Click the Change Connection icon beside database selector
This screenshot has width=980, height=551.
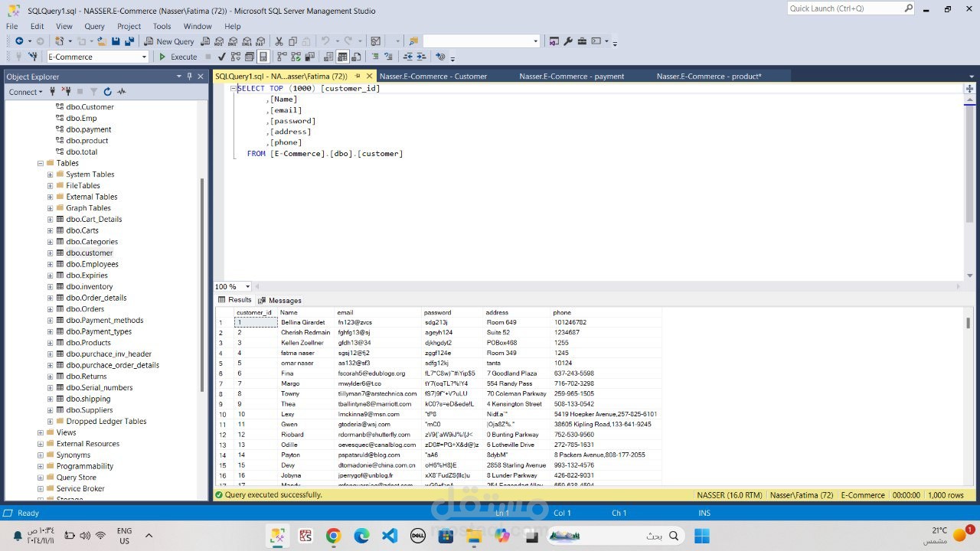pos(32,57)
